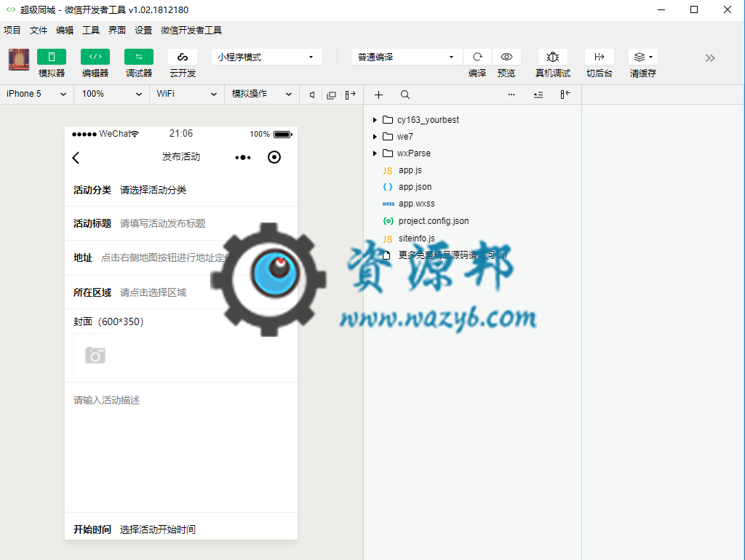The image size is (745, 560).
Task: Search files with magnifier icon
Action: point(405,95)
